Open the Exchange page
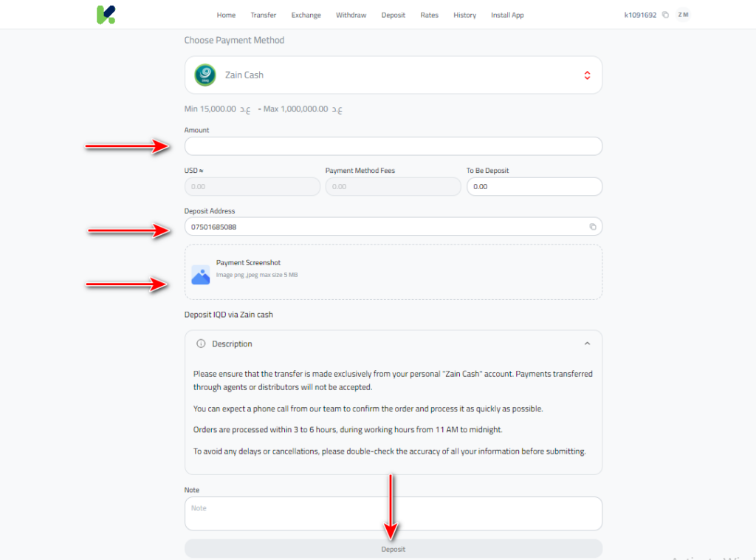 tap(306, 15)
